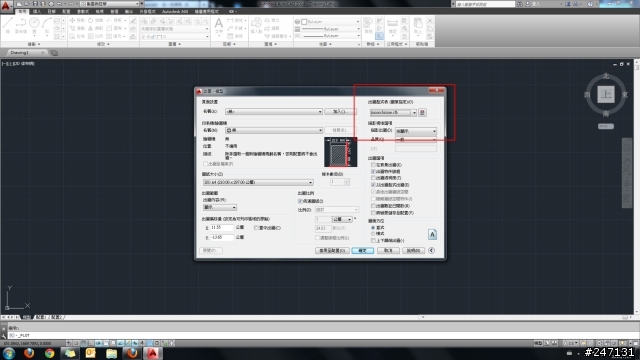Select the Line tool in the ribbon
Viewport: 640px width, 360px height.
[x=7, y=24]
